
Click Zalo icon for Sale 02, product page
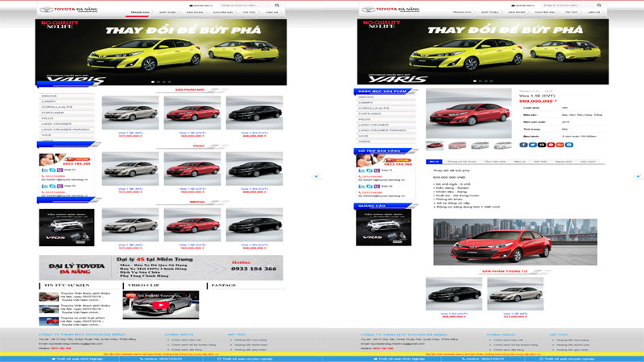361,187
